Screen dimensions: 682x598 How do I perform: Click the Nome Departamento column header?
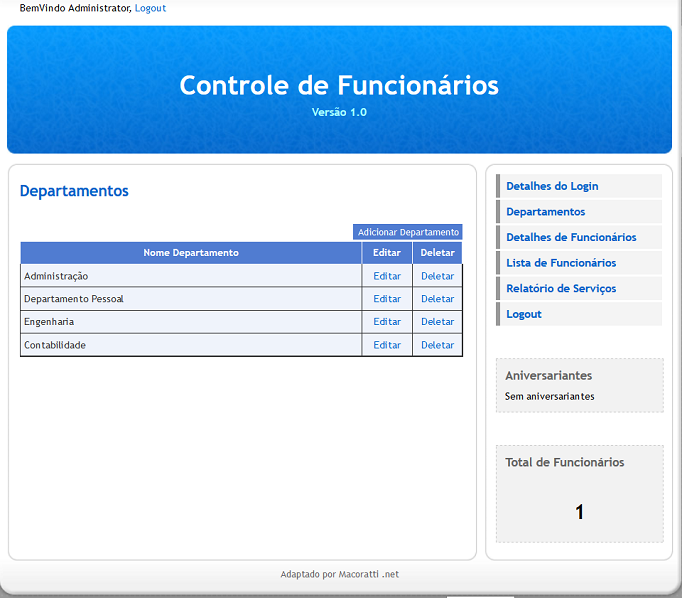click(x=191, y=253)
